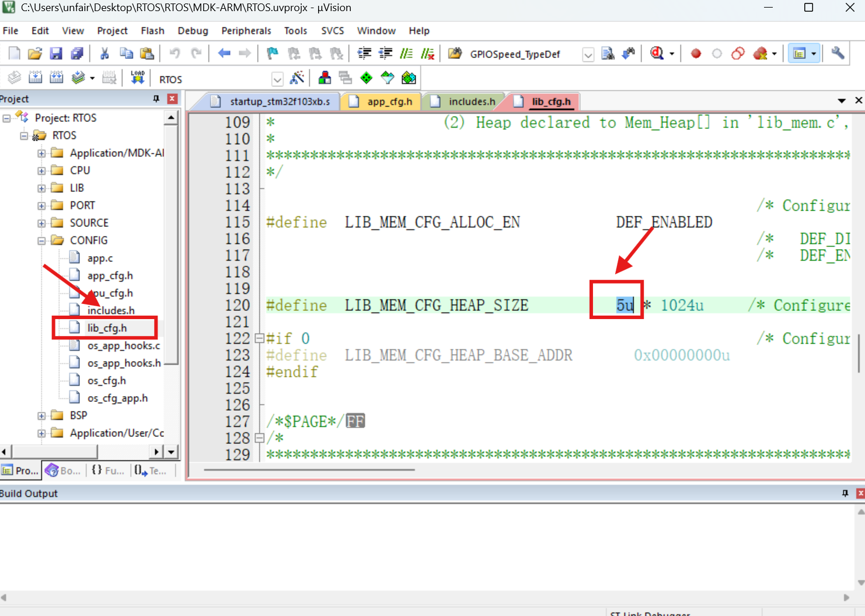The width and height of the screenshot is (865, 616).
Task: Click DEF_ENABLED on line 115
Action: (x=664, y=222)
